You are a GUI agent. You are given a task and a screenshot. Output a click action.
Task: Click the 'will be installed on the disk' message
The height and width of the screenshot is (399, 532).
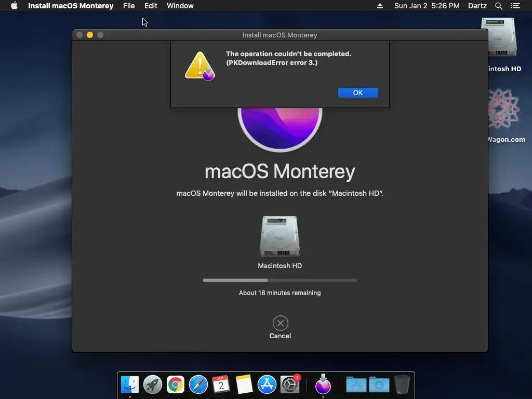click(x=280, y=193)
